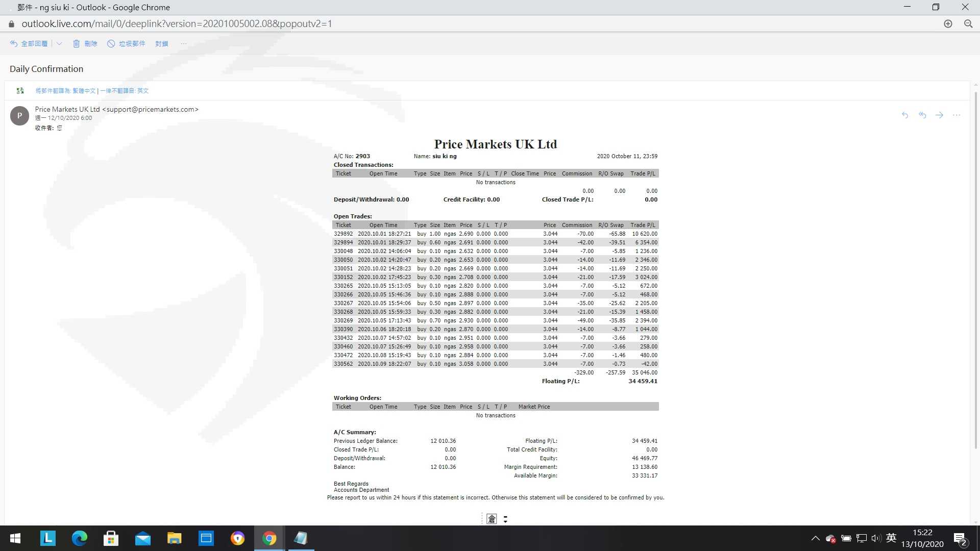980x551 pixels.
Task: Open message more options ellipsis at right
Action: pos(957,115)
